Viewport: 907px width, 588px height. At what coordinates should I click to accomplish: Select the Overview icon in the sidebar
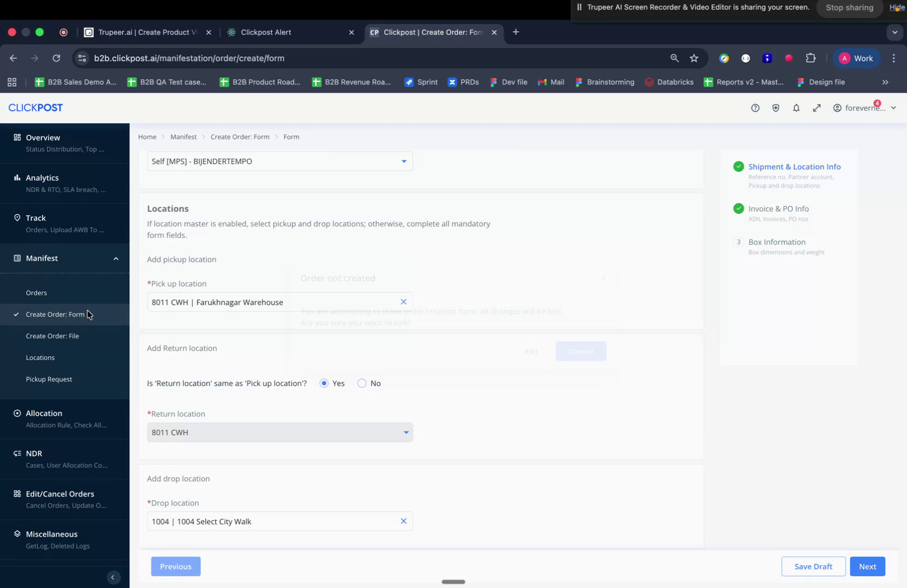point(16,137)
